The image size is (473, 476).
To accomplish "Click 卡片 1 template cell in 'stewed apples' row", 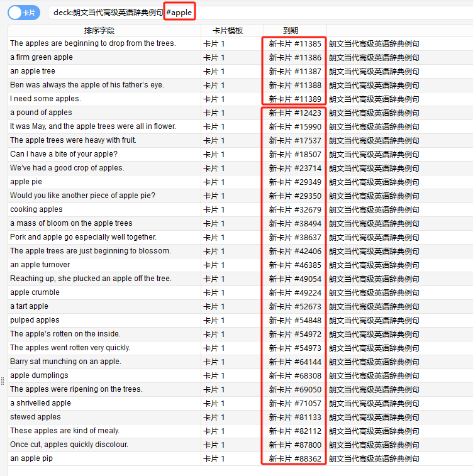I will click(232, 417).
